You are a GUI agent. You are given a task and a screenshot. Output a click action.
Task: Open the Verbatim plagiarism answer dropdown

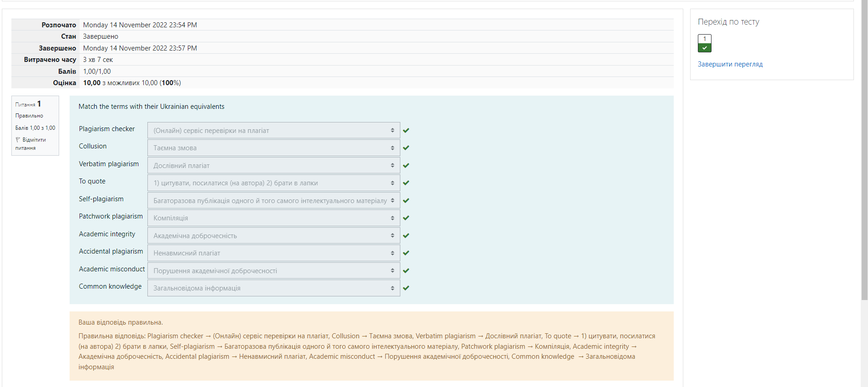click(273, 166)
